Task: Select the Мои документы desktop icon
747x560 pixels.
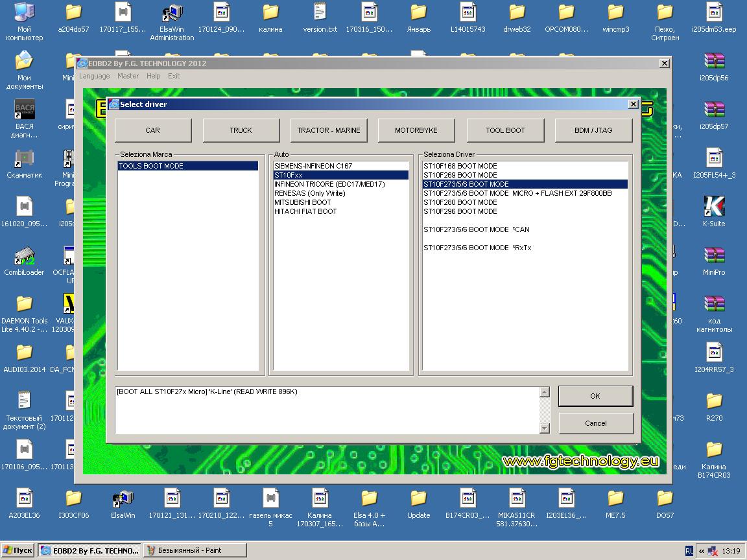Action: (24, 71)
